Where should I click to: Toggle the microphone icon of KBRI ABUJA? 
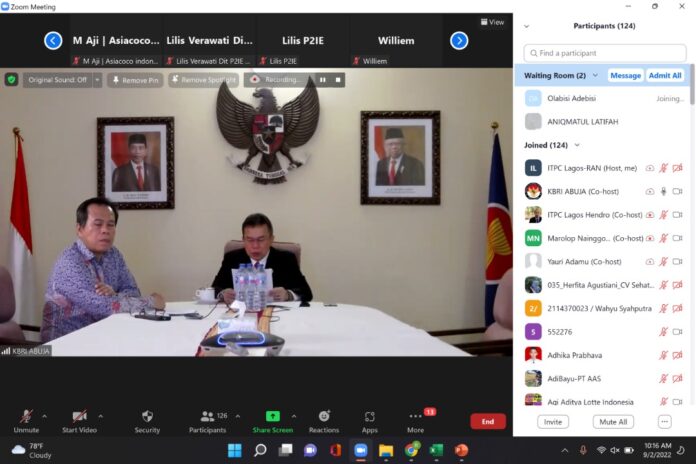[x=663, y=191]
